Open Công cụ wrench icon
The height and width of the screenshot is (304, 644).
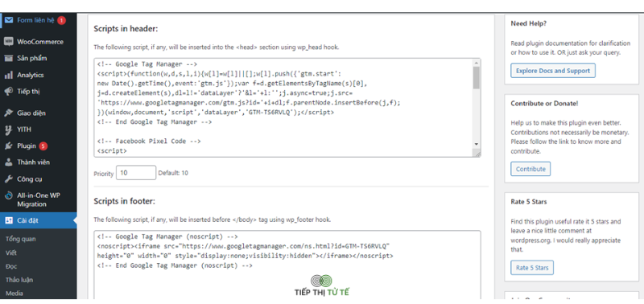tap(9, 179)
